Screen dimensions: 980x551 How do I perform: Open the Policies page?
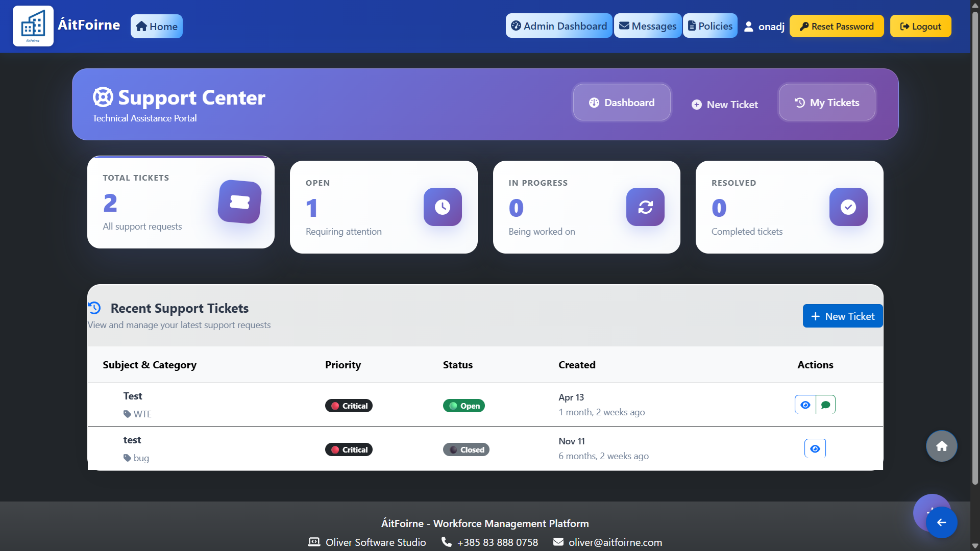point(710,26)
